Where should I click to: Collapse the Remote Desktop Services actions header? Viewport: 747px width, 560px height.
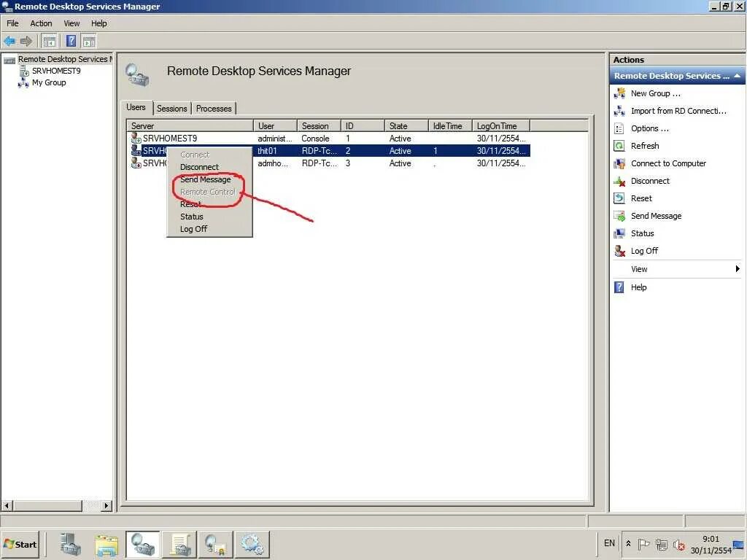point(737,76)
